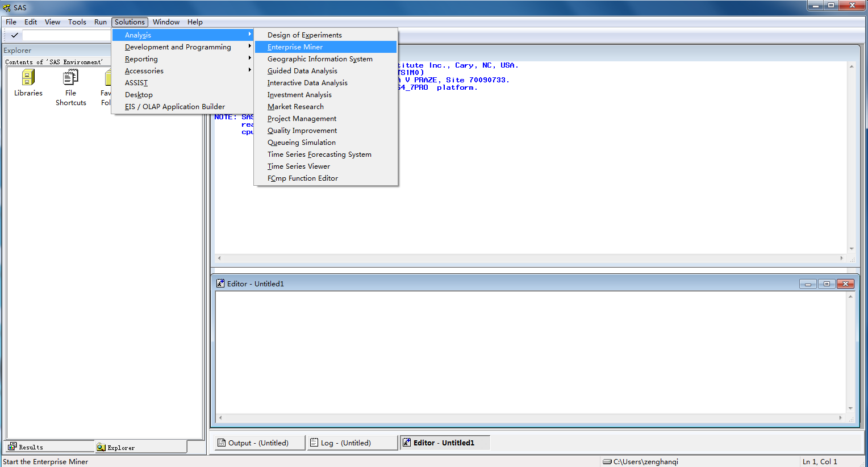This screenshot has width=868, height=467.
Task: Open the Tools menu
Action: point(77,22)
